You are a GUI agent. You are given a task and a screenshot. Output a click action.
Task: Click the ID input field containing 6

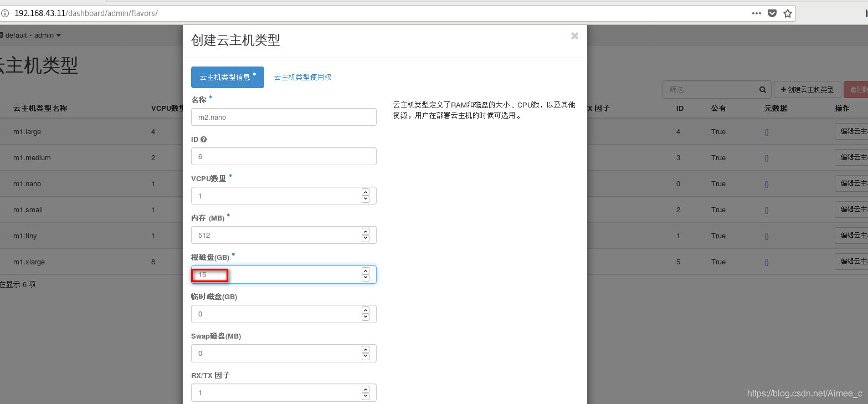tap(284, 156)
